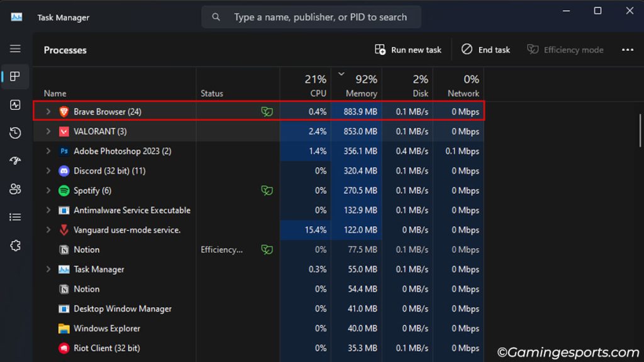Click the Windows Explorer folder icon
644x362 pixels.
pos(64,328)
